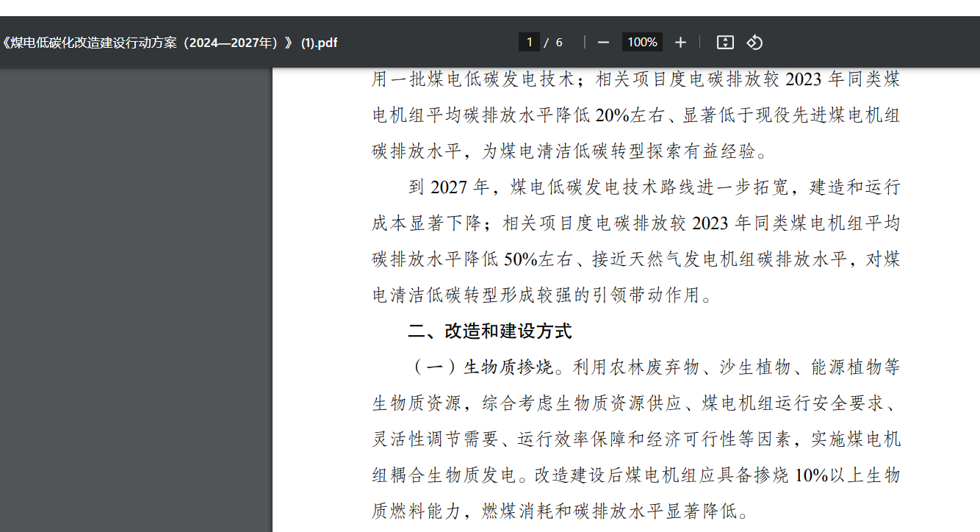Click the zoom out minus icon
This screenshot has width=980, height=532.
tap(602, 42)
